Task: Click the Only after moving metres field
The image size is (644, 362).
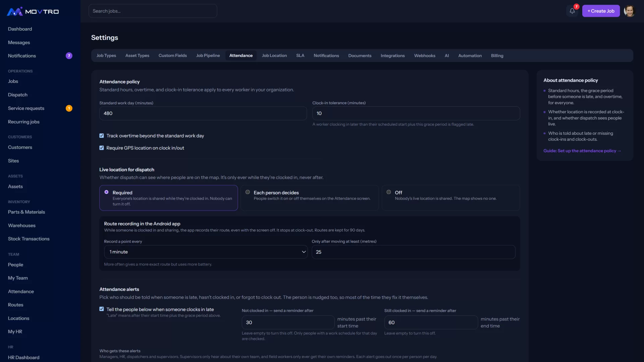Action: click(414, 252)
